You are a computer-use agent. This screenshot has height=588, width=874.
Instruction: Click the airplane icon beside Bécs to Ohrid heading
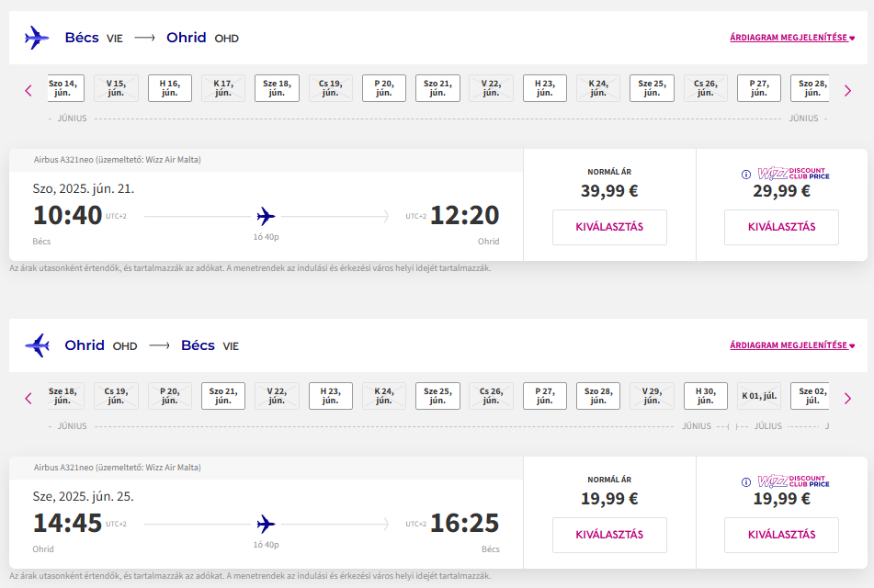coord(37,38)
